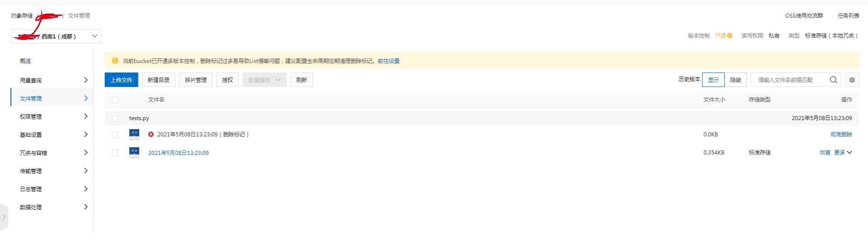Open 概览 in the sidebar
Screen dimensions: 868x251
pyautogui.click(x=25, y=61)
